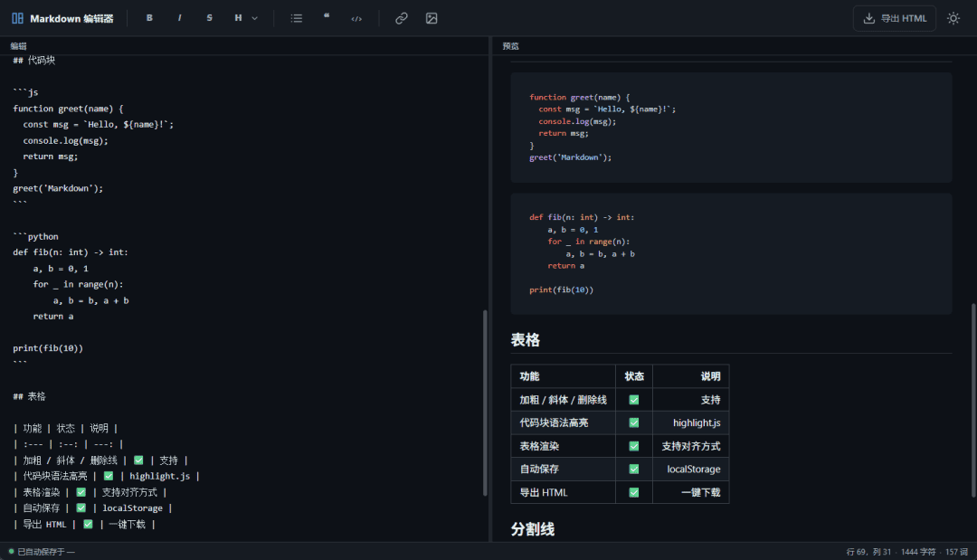Click the 已自动保存于 status indicator
The image size is (977, 560).
(x=42, y=552)
